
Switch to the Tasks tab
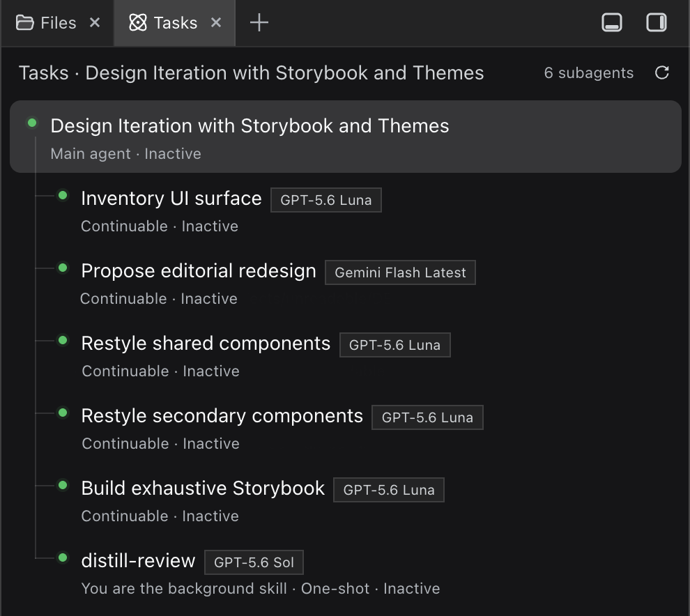click(x=175, y=23)
